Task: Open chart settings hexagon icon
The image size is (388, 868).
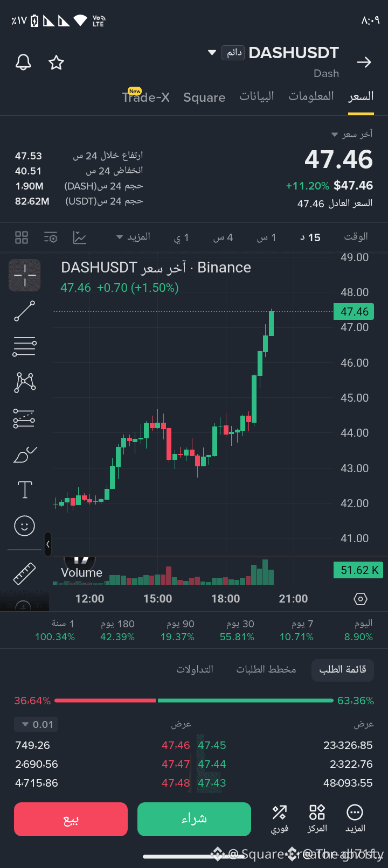Action: click(x=361, y=599)
